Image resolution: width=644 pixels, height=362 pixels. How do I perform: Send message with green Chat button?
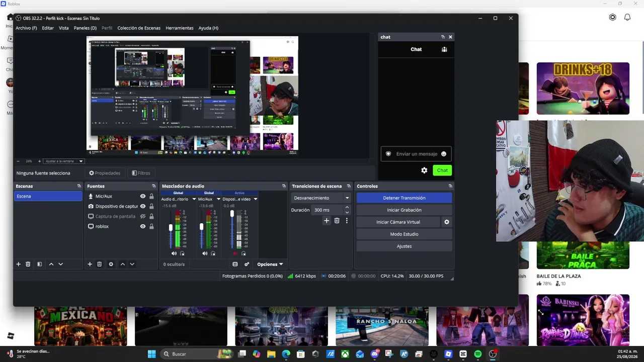442,170
